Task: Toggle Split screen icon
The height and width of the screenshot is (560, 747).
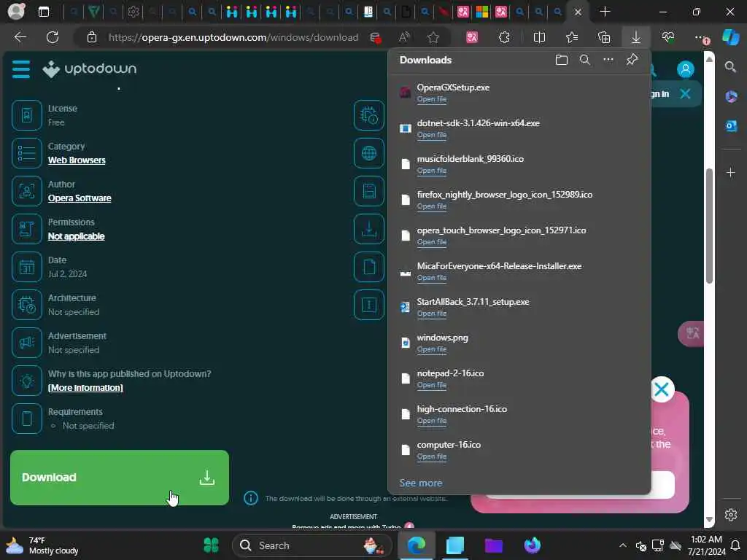Action: pyautogui.click(x=539, y=37)
